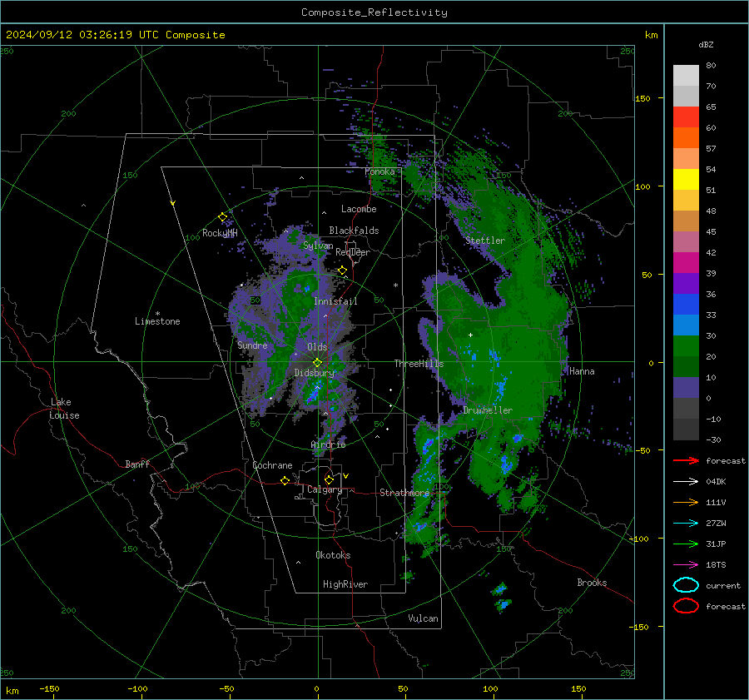Click the HighRiver town label

[345, 585]
